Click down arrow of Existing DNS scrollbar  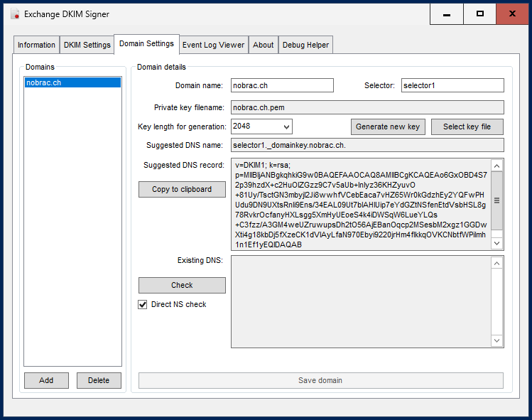(496, 340)
